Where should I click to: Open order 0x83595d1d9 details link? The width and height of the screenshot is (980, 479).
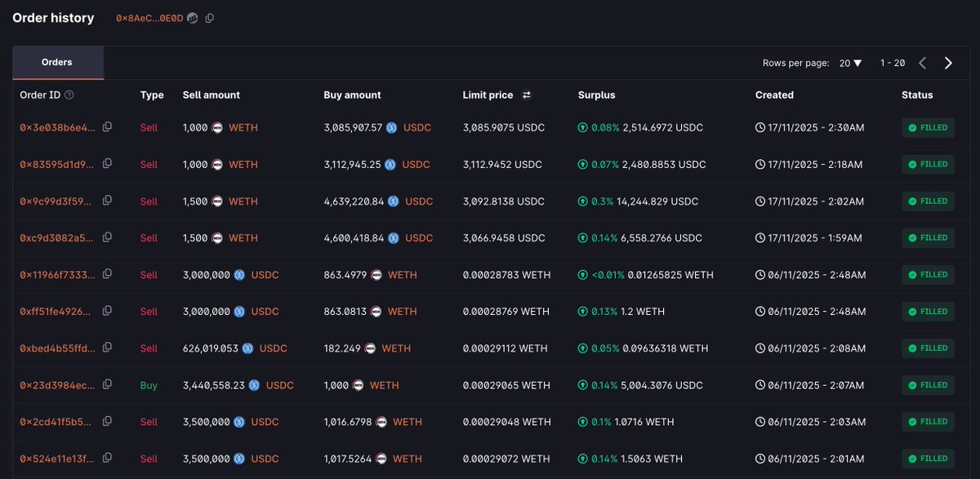coord(57,165)
